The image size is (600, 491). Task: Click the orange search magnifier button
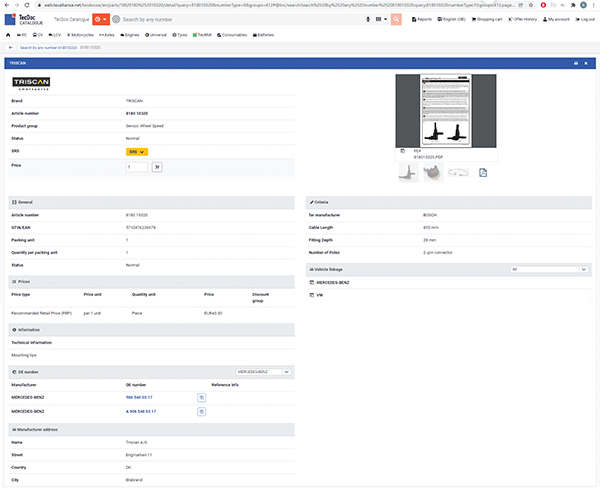coord(397,19)
